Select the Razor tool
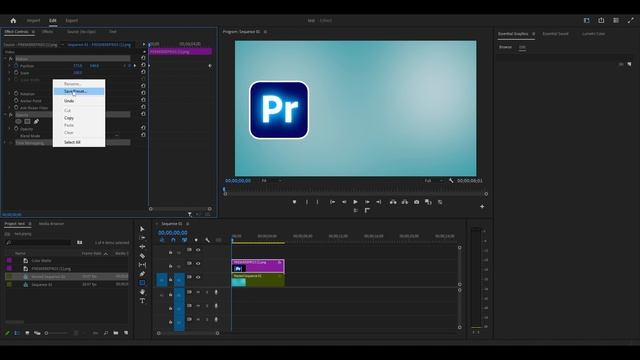This screenshot has height=360, width=640. [142, 256]
